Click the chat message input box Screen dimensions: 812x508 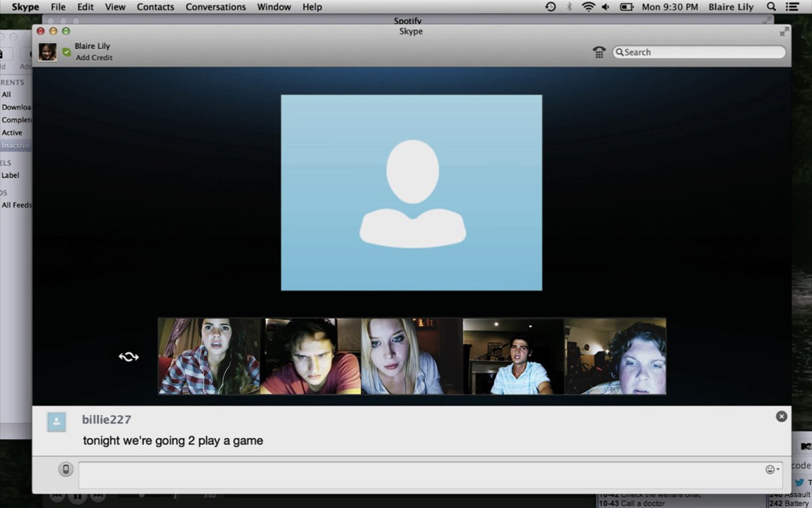click(x=420, y=475)
